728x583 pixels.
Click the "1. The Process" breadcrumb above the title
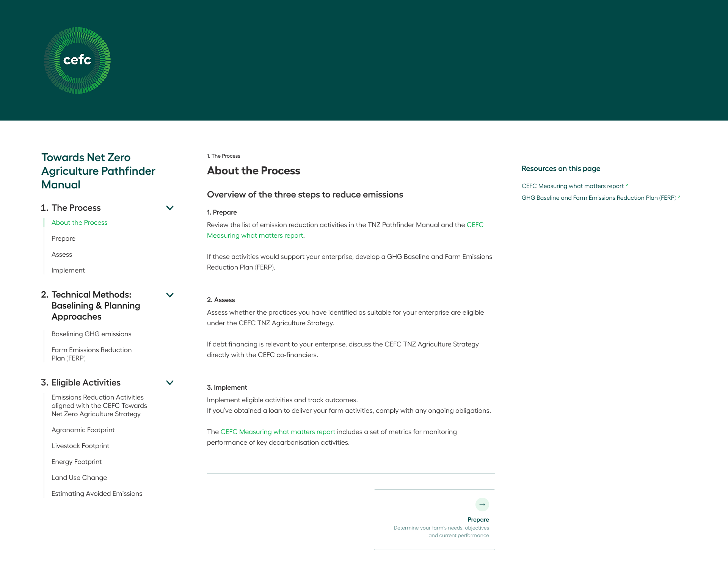click(x=224, y=156)
